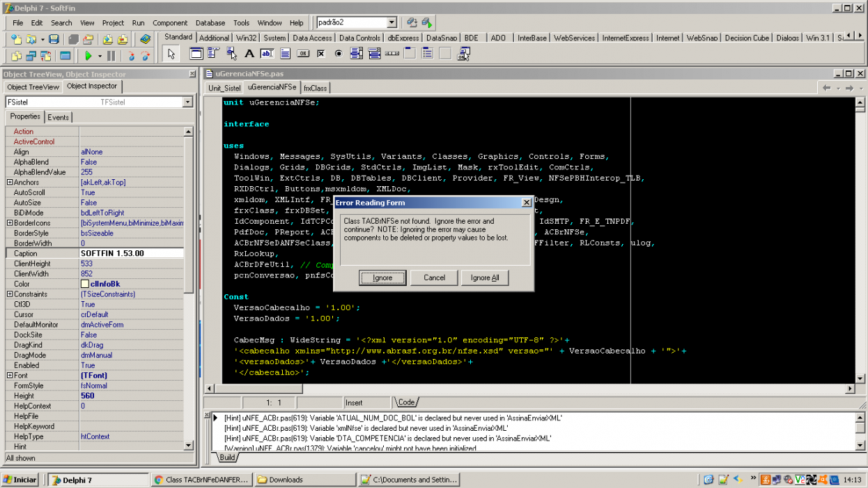
Task: Expand the Constraints property
Action: coord(10,294)
